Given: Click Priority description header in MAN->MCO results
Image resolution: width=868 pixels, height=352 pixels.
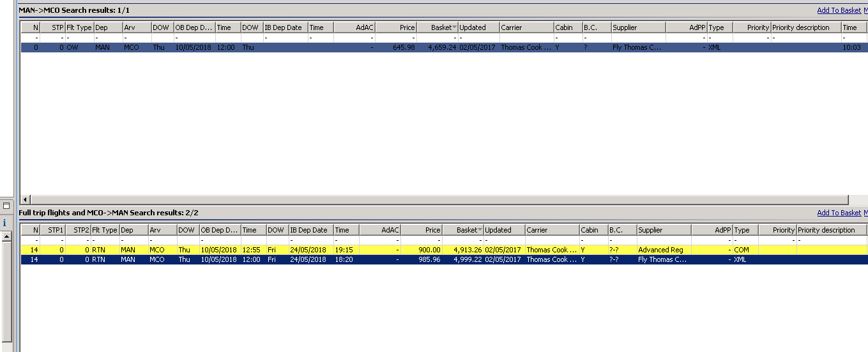Looking at the screenshot, I should (806, 27).
